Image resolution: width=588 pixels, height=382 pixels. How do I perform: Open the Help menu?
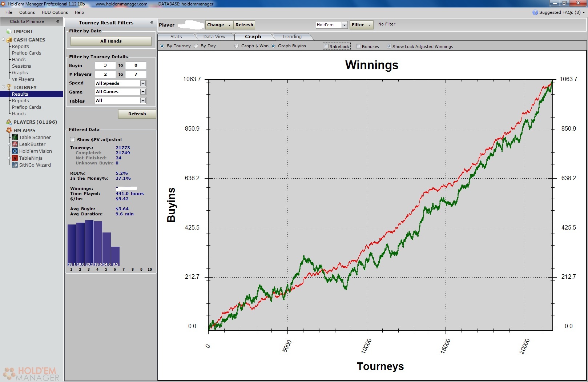pyautogui.click(x=79, y=12)
